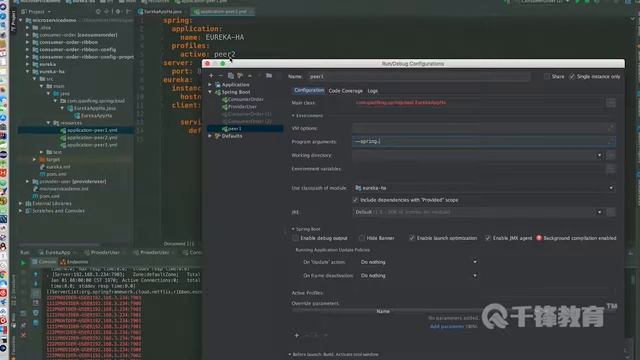Move configuration up with arrow icon
640x360 pixels.
pos(250,76)
